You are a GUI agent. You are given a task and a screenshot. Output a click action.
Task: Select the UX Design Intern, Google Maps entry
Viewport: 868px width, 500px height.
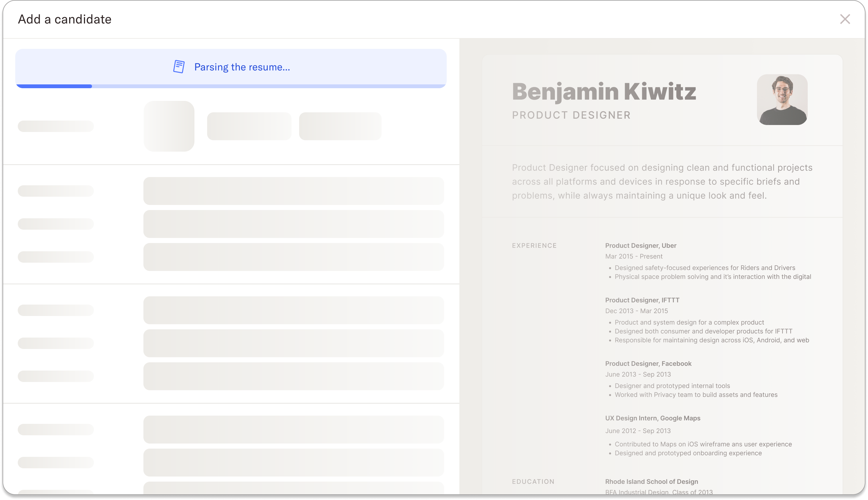point(652,418)
